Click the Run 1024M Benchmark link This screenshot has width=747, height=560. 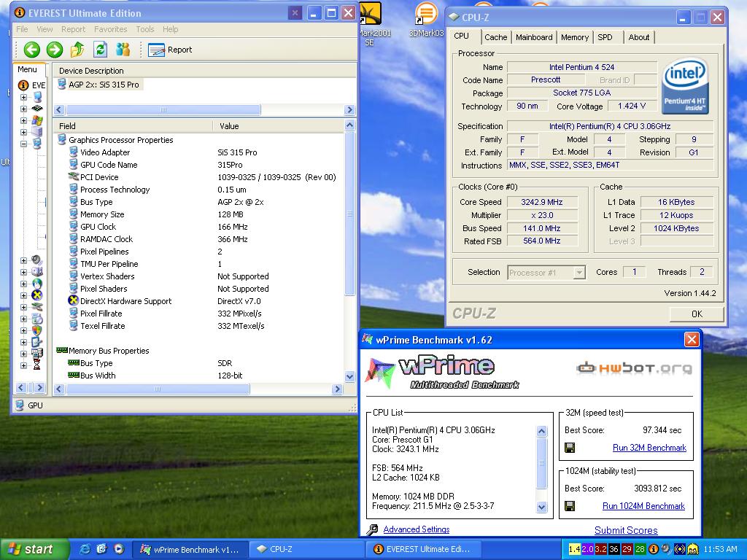pos(643,506)
